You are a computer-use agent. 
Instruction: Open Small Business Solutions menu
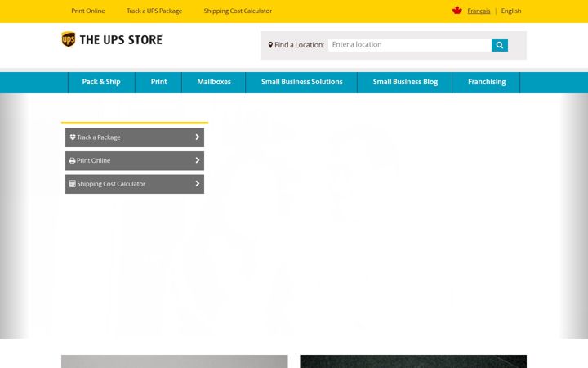[x=301, y=83]
